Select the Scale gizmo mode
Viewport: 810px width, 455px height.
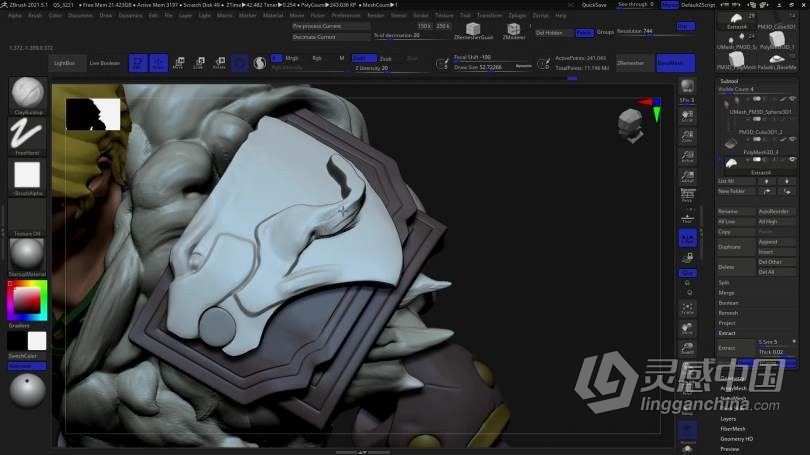pos(199,63)
